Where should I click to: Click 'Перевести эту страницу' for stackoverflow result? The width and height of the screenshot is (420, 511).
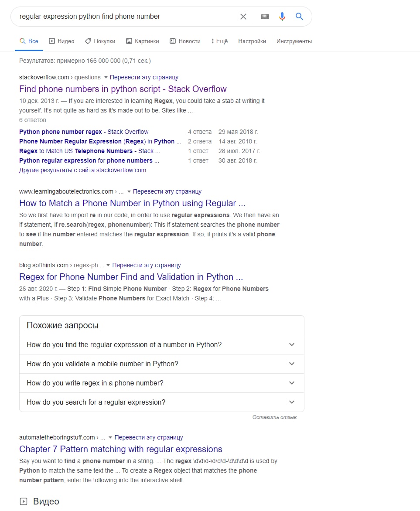tap(144, 77)
